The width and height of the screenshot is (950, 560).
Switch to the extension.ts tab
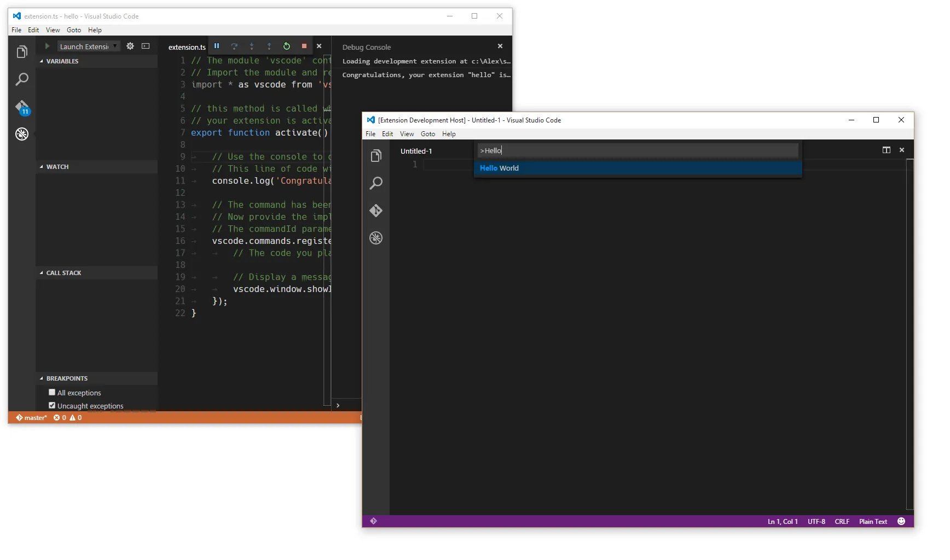tap(186, 47)
